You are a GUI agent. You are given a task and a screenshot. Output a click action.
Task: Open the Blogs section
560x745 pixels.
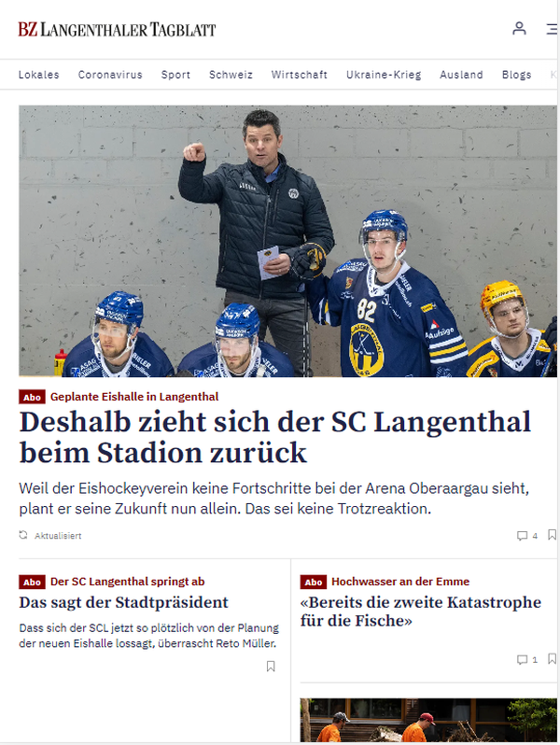point(517,75)
